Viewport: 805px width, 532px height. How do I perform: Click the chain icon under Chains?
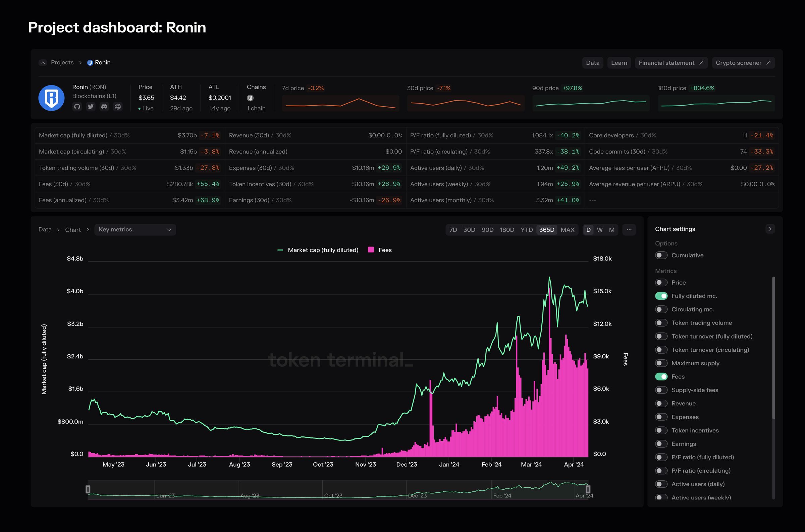click(250, 98)
